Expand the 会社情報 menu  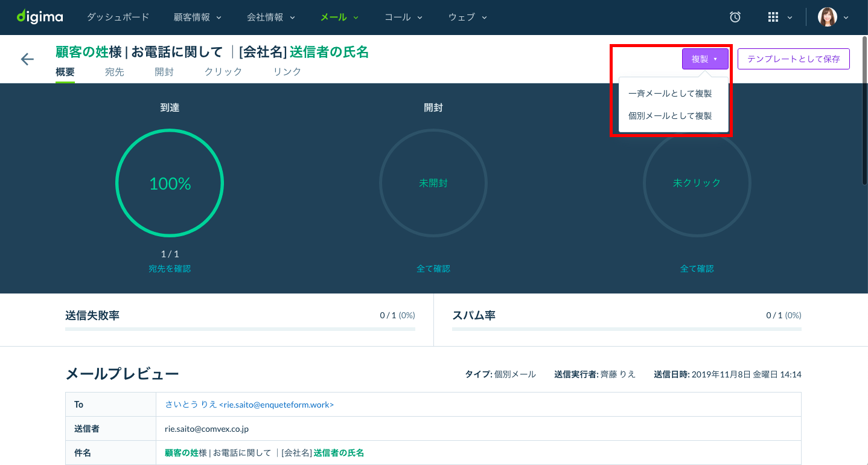click(x=271, y=17)
